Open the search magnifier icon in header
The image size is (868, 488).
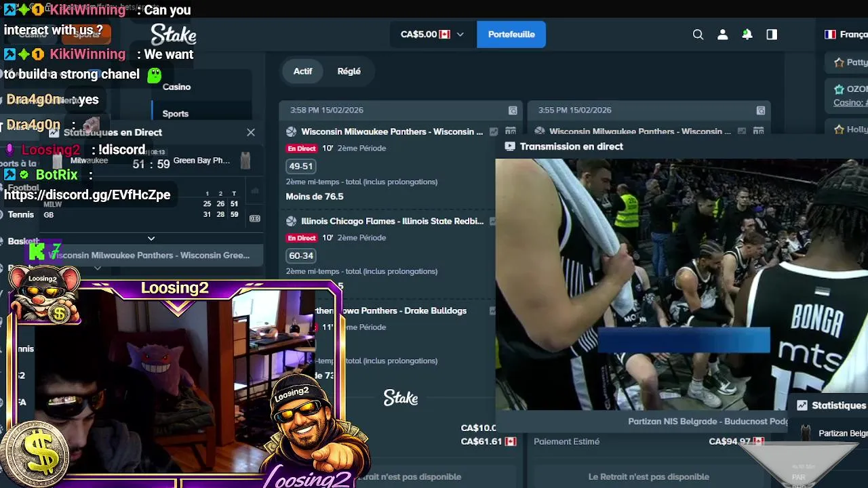click(x=698, y=35)
